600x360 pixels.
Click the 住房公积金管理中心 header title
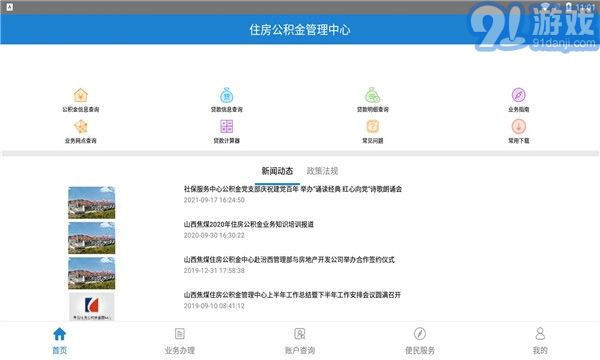[300, 30]
